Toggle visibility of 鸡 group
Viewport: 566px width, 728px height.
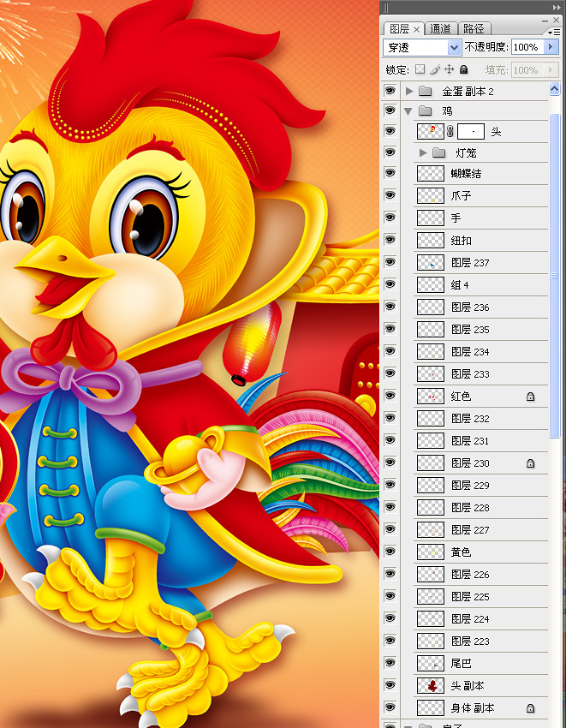[x=390, y=110]
